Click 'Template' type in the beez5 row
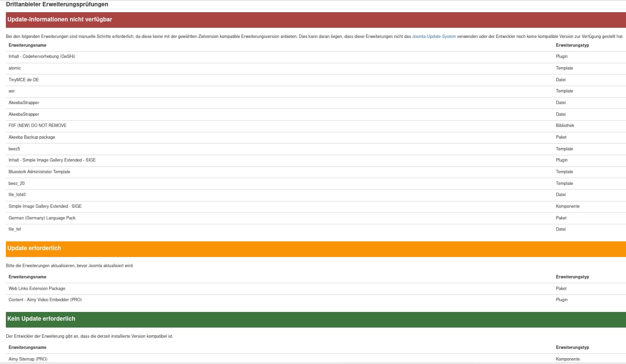 [565, 149]
